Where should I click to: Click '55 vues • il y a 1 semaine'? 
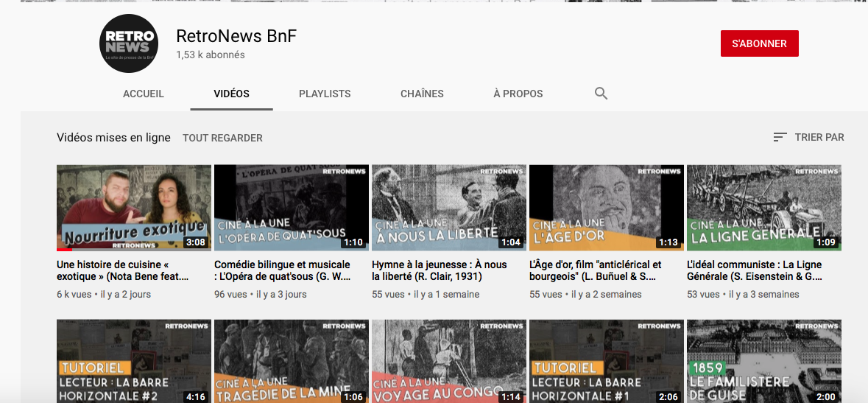[426, 295]
